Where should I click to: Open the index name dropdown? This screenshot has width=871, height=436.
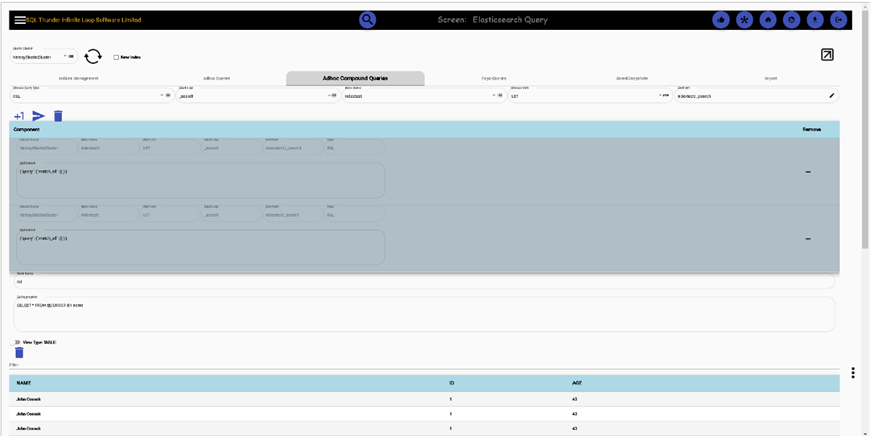(x=424, y=96)
